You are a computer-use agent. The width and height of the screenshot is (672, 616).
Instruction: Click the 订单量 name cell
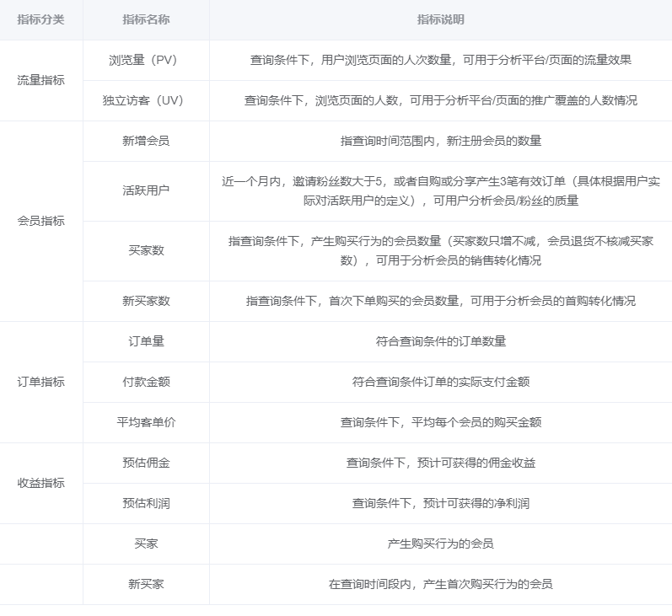tap(146, 341)
